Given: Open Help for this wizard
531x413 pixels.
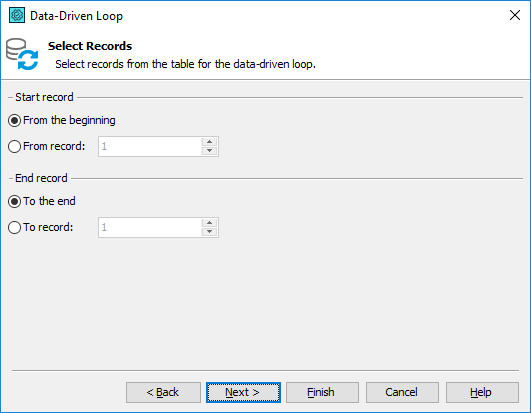Looking at the screenshot, I should 482,392.
